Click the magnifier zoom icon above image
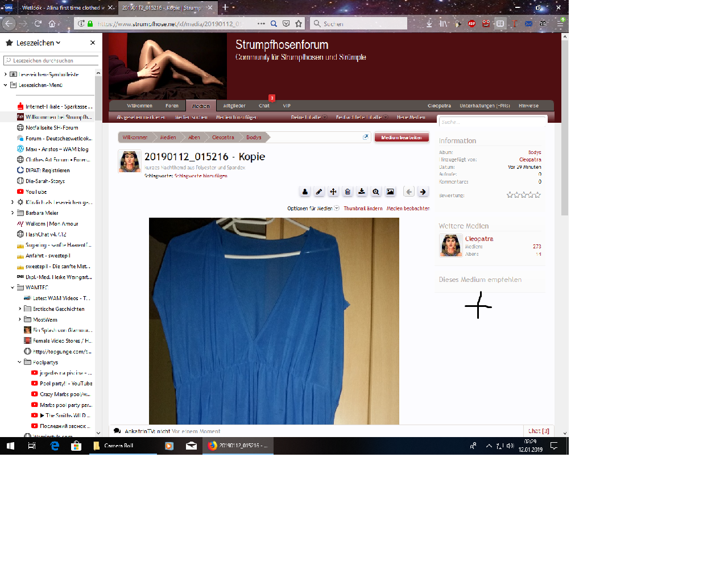Screen dimensions: 728x582 (x=376, y=192)
